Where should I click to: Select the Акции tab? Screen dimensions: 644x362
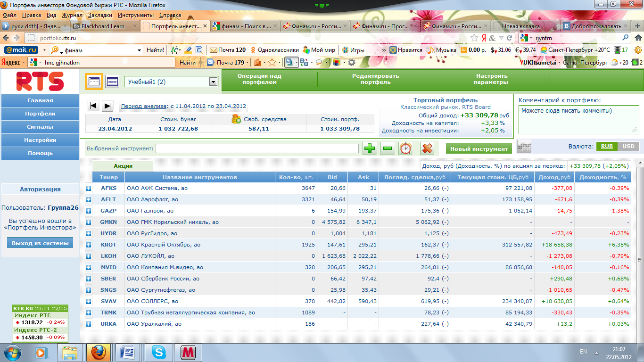pos(123,166)
